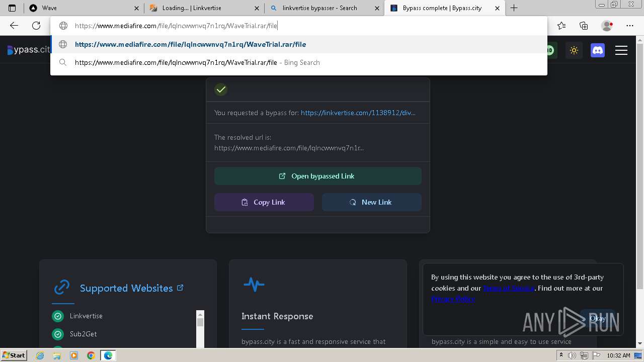Click the Microsoft Edge taskbar icon
The width and height of the screenshot is (644, 362).
pos(108,355)
